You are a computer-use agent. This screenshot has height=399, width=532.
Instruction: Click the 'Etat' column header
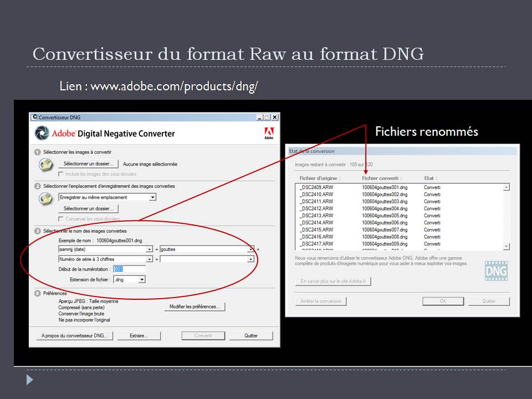(431, 178)
